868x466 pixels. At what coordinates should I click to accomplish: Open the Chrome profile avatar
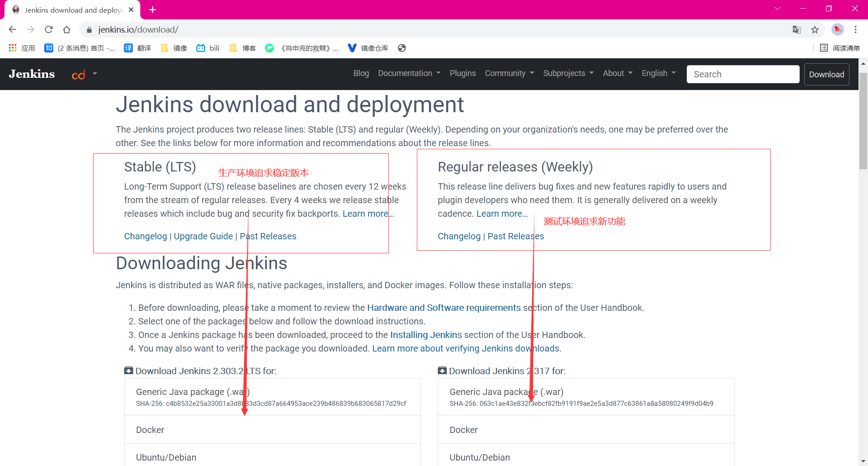(x=837, y=29)
